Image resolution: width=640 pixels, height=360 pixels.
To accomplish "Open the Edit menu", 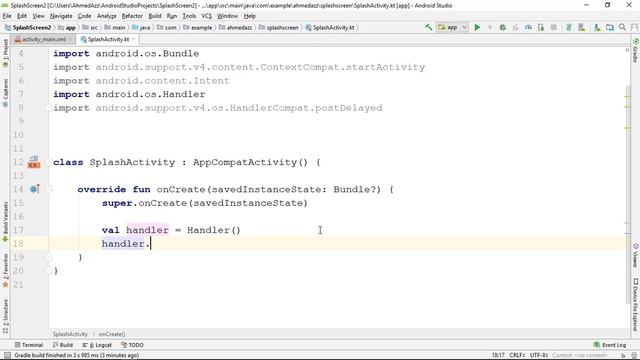I will [22, 16].
